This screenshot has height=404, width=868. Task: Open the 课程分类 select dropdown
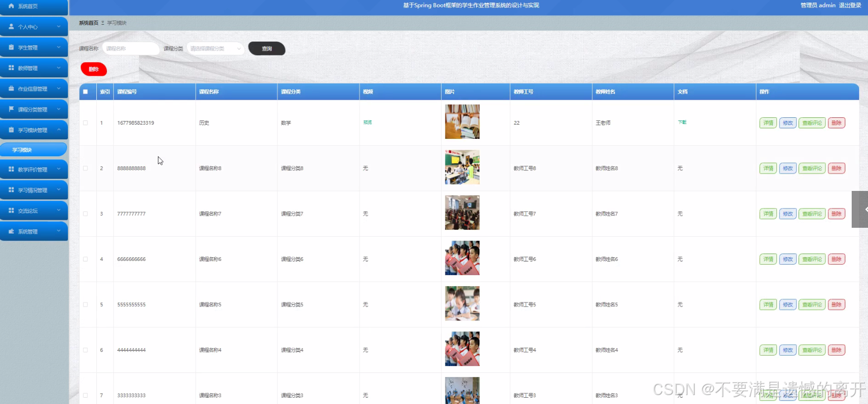(x=215, y=48)
